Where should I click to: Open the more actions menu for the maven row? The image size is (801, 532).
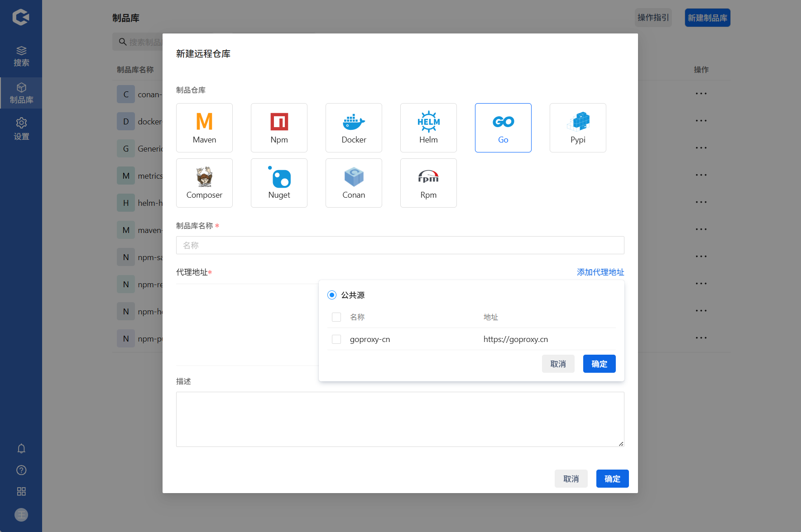(701, 229)
